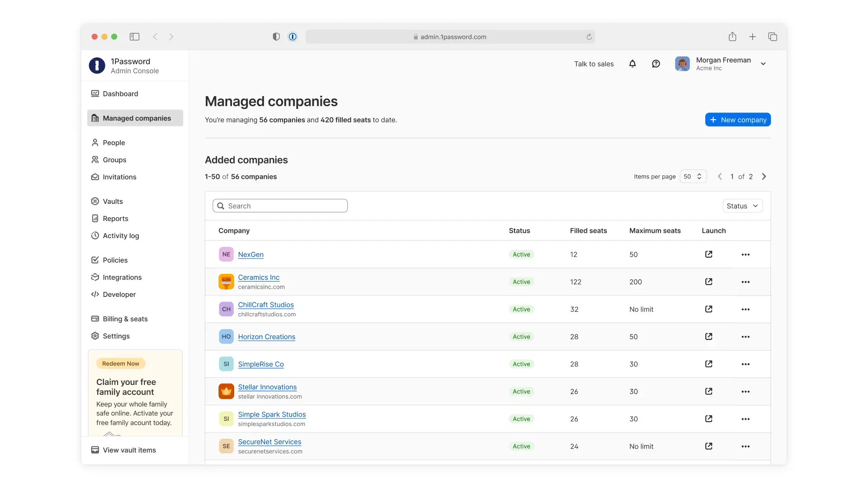Click the Redeem Now badge
The image size is (868, 488).
pyautogui.click(x=121, y=363)
